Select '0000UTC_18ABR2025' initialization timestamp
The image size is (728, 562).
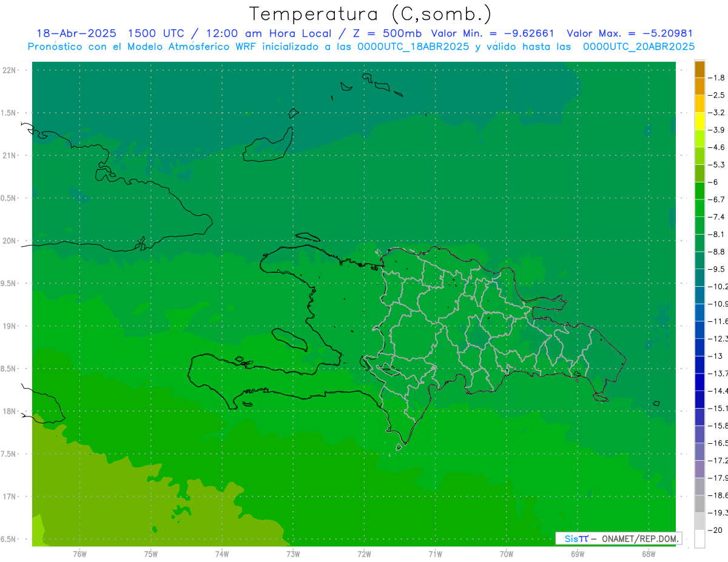[413, 47]
